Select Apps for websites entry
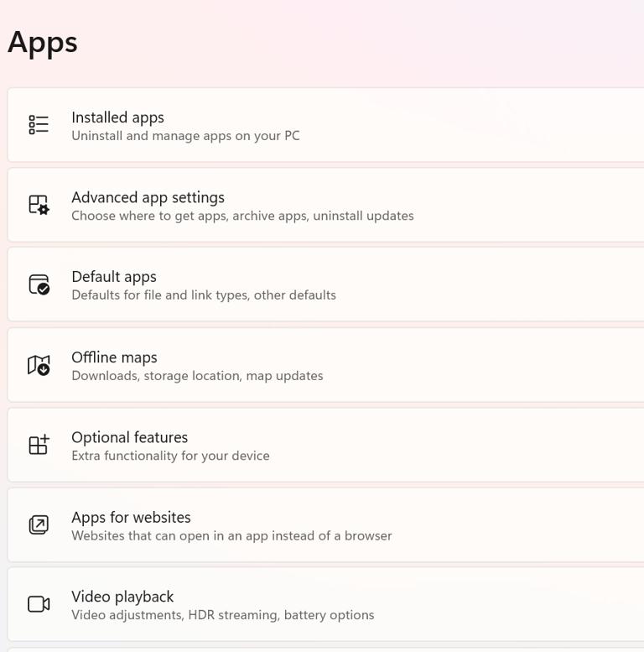 131,517
